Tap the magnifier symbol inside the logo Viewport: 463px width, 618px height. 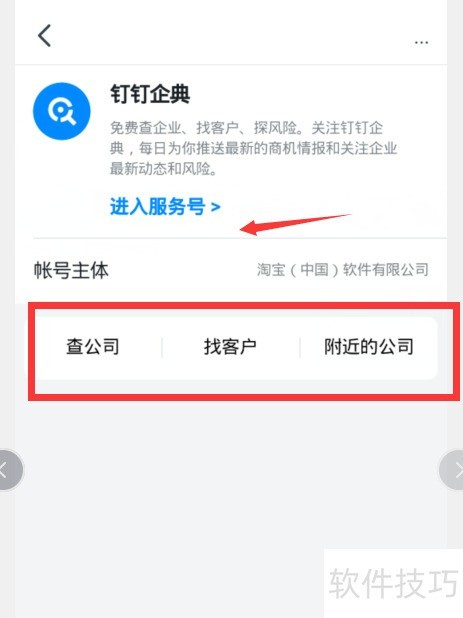pos(62,111)
